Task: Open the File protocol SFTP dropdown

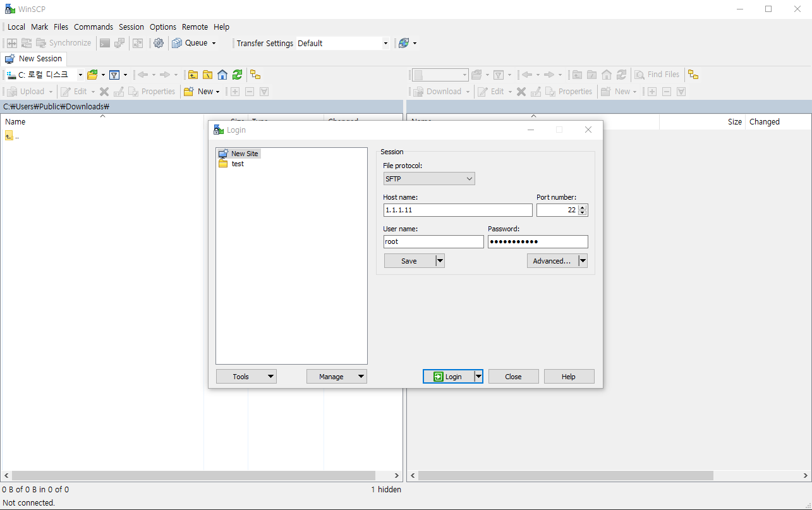Action: pos(429,179)
